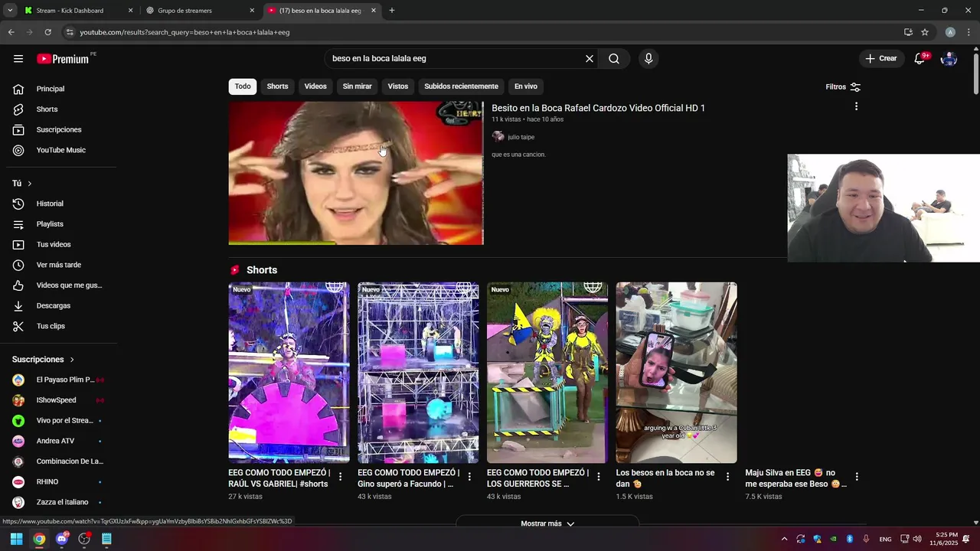Image resolution: width=980 pixels, height=551 pixels.
Task: Open Crear dropdown button
Action: [x=880, y=59]
